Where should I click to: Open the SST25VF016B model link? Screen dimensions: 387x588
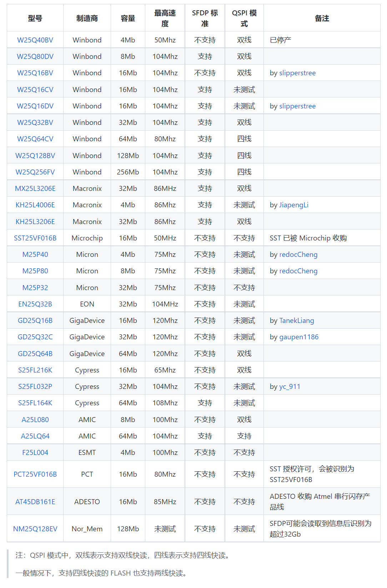click(35, 238)
